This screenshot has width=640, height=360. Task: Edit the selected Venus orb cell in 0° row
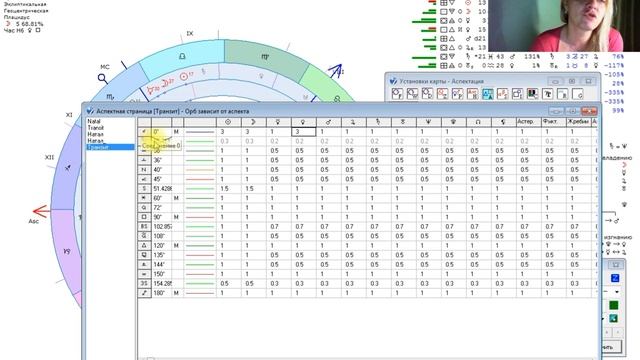click(303, 132)
